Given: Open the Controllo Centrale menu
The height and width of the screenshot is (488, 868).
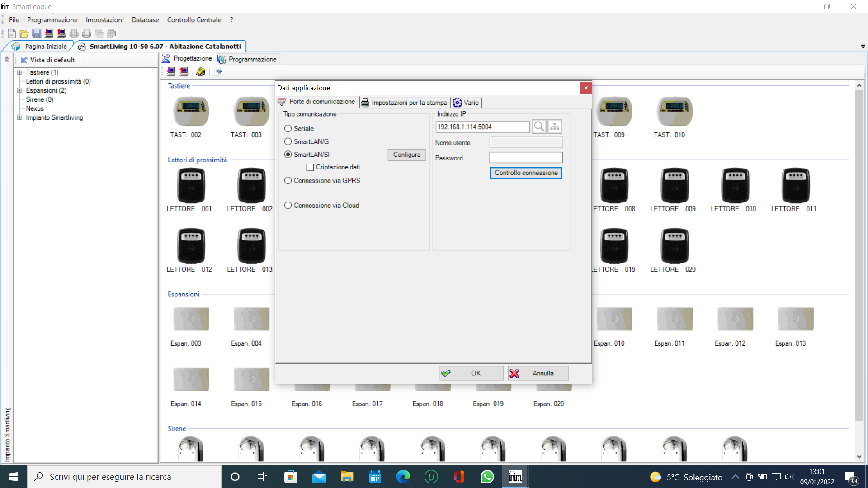Looking at the screenshot, I should (x=194, y=20).
